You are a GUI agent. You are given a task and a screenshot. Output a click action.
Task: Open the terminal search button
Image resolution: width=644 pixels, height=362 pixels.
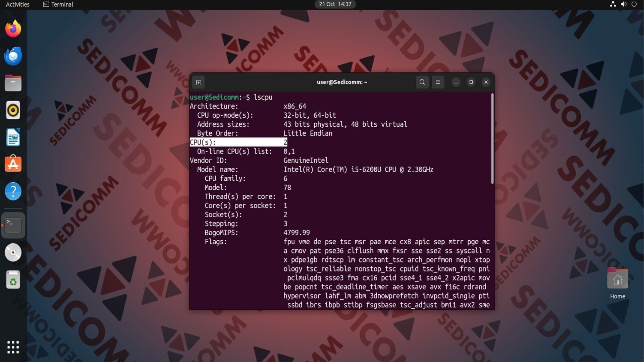coord(422,82)
